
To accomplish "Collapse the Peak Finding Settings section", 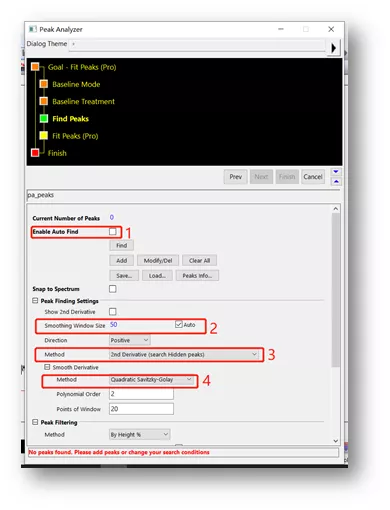I will 35,301.
